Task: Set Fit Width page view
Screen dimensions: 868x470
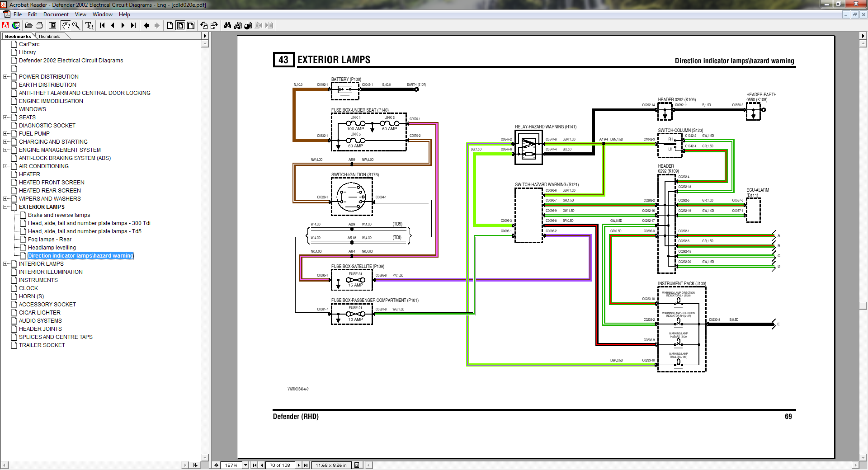Action: click(191, 25)
